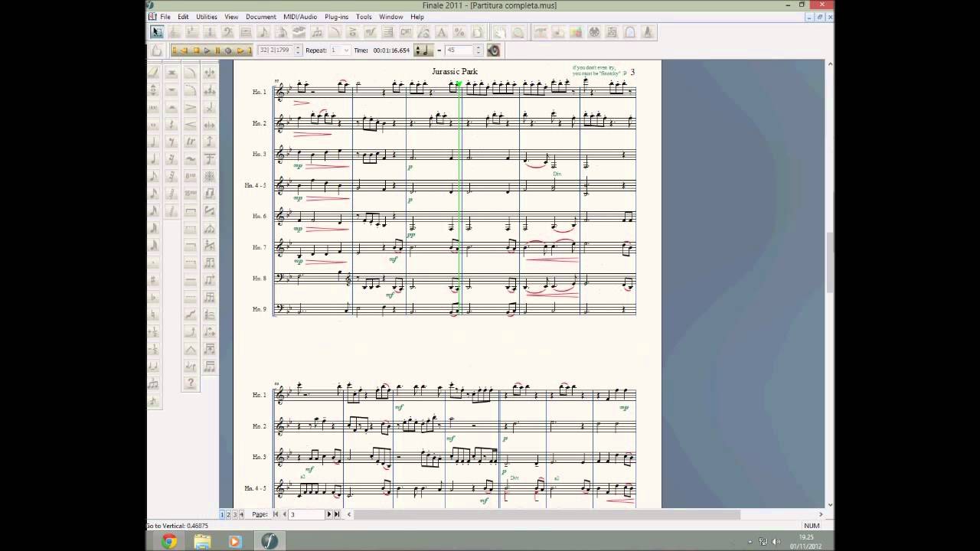Open the volume control in system tray
The width and height of the screenshot is (980, 551).
click(777, 542)
